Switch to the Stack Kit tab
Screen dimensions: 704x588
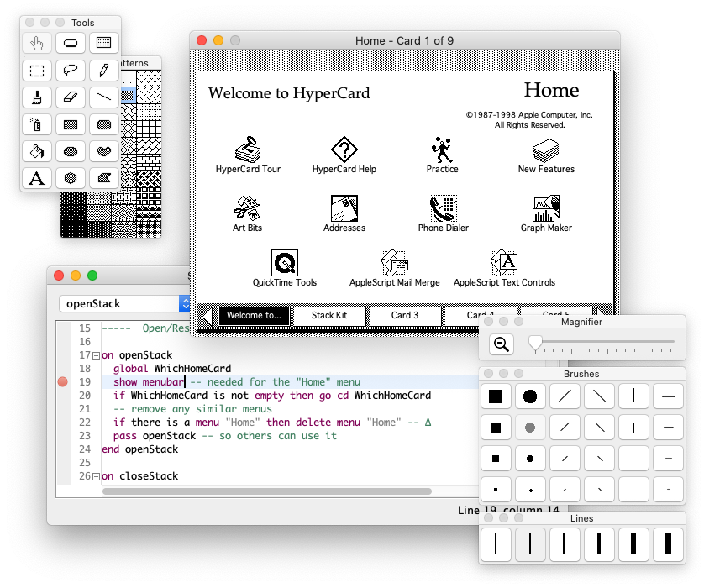329,315
